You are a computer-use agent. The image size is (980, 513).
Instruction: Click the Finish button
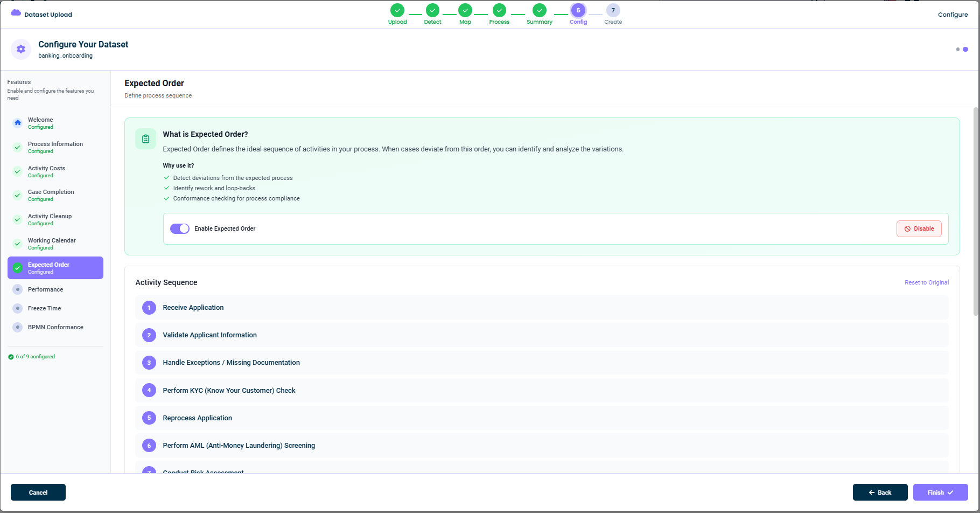pos(940,493)
